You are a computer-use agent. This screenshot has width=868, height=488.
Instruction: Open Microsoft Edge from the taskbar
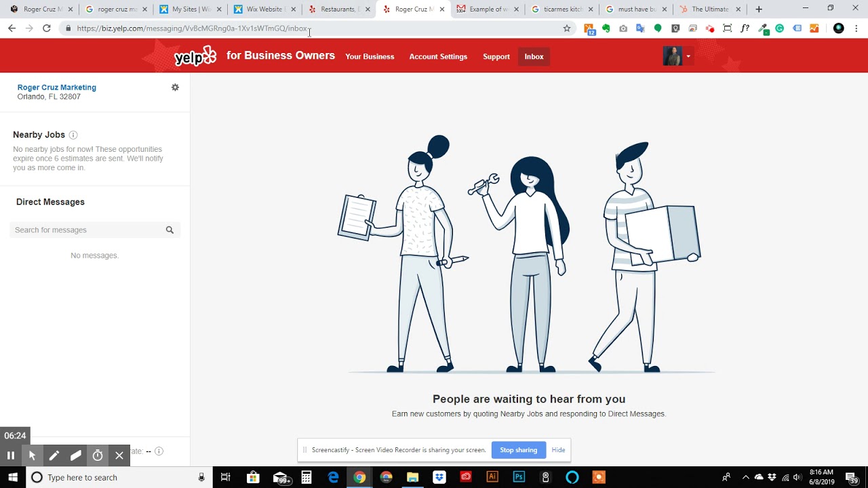point(333,477)
